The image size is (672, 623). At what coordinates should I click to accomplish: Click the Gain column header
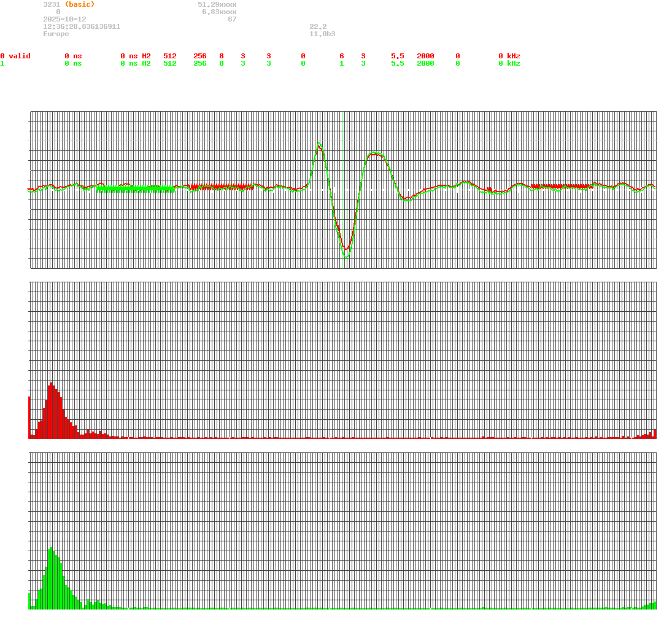coord(400,48)
